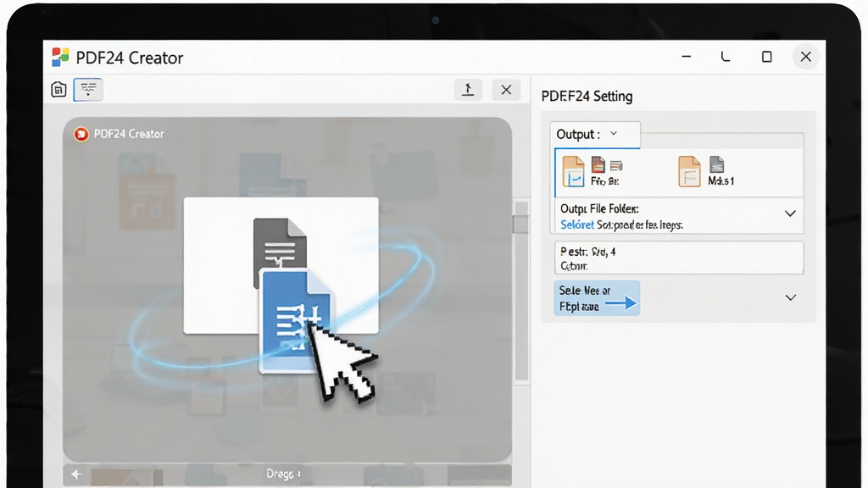Select the second orange document output icon
This screenshot has width=868, height=488.
coord(689,171)
